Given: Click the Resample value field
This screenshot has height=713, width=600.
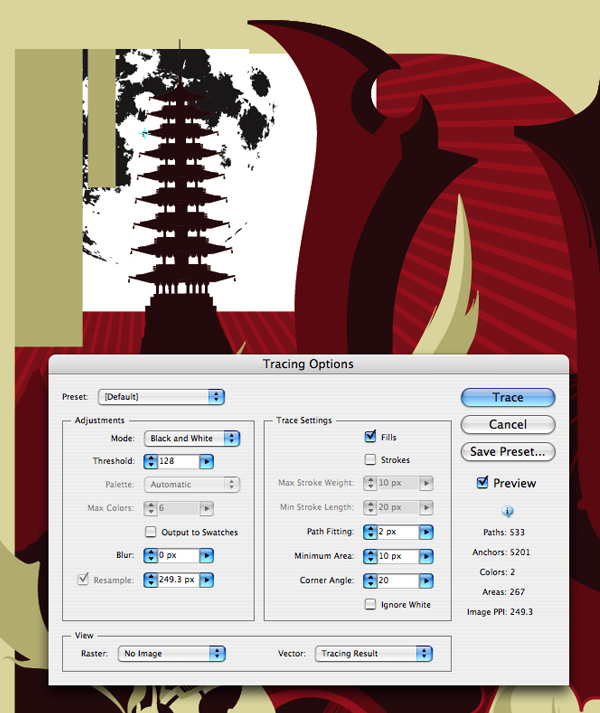Looking at the screenshot, I should coord(178,580).
